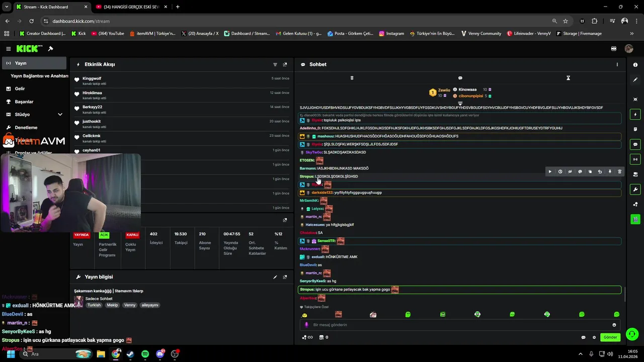This screenshot has width=644, height=362.
Task: Click the Hirokiimaa follow event
Action: coord(182,95)
